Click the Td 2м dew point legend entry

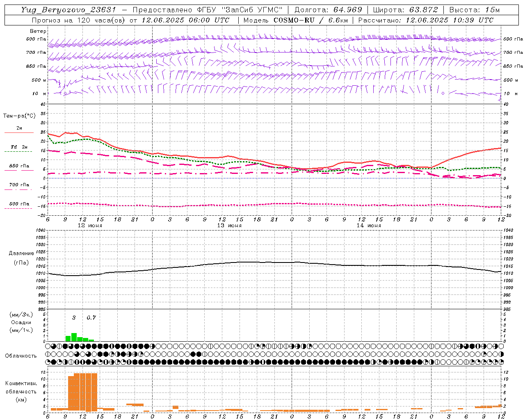[x=19, y=147]
